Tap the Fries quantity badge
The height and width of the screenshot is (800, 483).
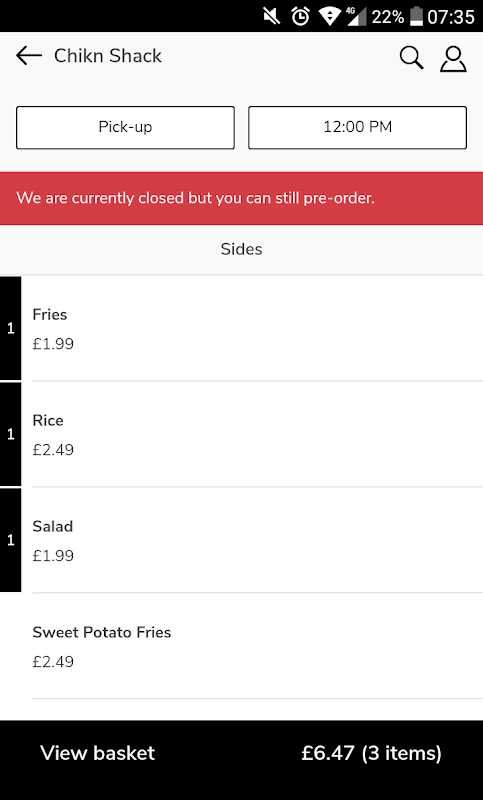11,329
